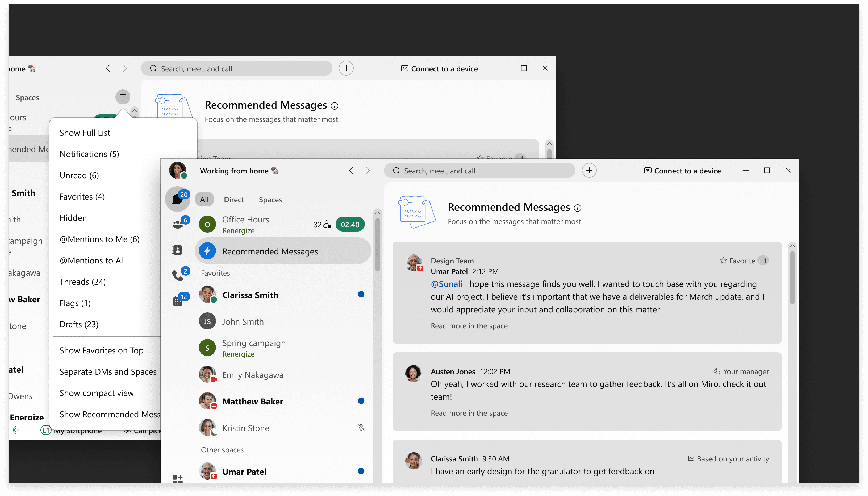868x496 pixels.
Task: Click the plus button near search bar
Action: pyautogui.click(x=589, y=171)
